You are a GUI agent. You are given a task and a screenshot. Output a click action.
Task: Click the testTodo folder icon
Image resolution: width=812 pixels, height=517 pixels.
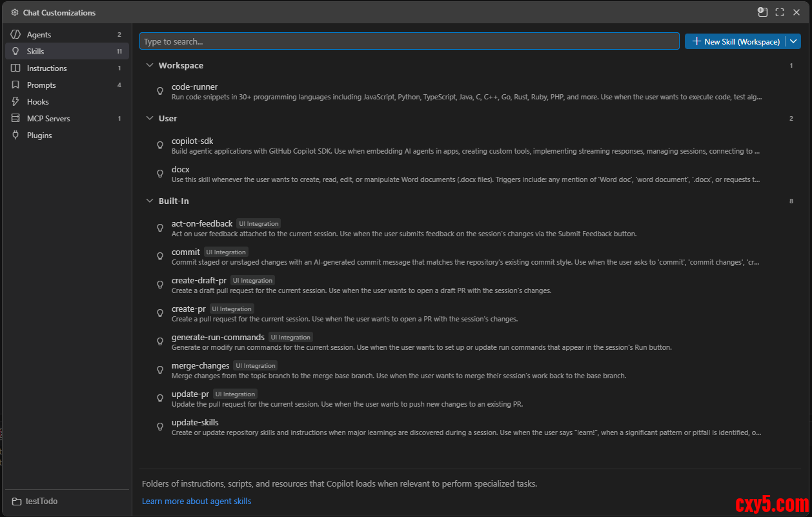click(16, 502)
